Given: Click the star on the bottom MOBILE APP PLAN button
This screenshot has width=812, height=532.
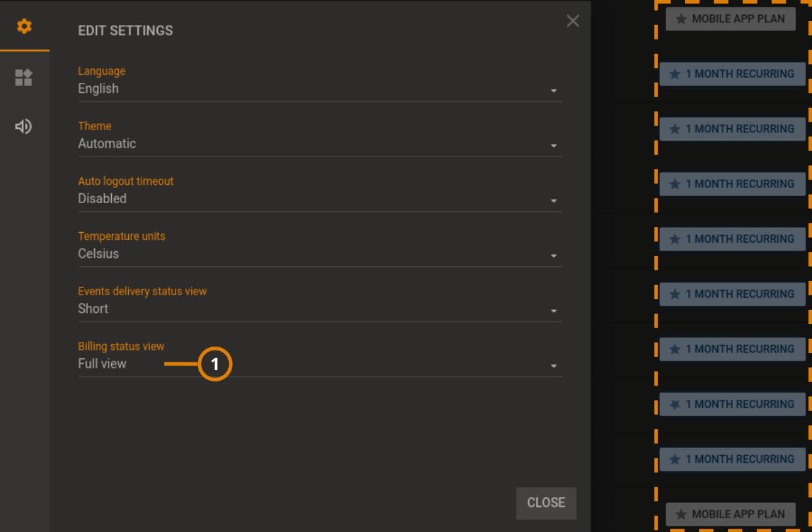Looking at the screenshot, I should (680, 514).
